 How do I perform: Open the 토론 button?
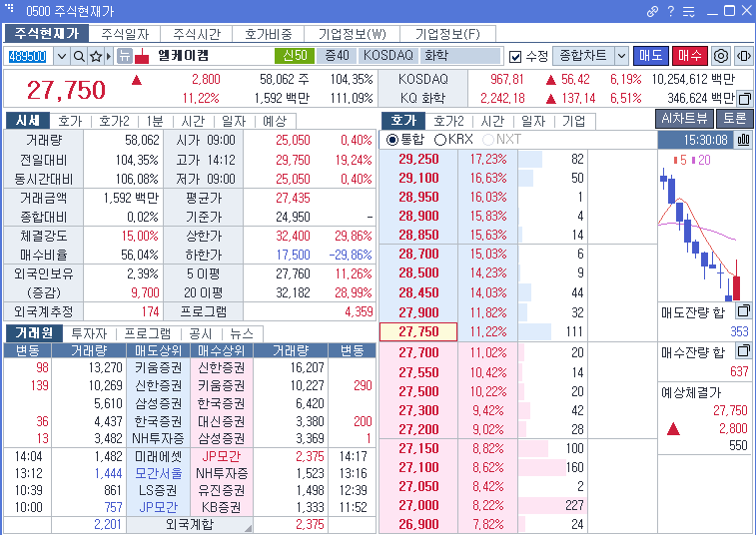pyautogui.click(x=734, y=119)
